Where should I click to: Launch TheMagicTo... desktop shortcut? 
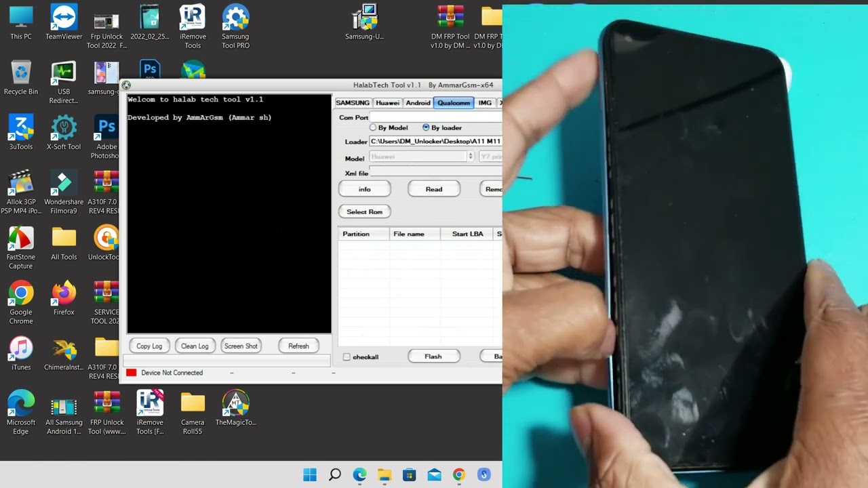(235, 409)
